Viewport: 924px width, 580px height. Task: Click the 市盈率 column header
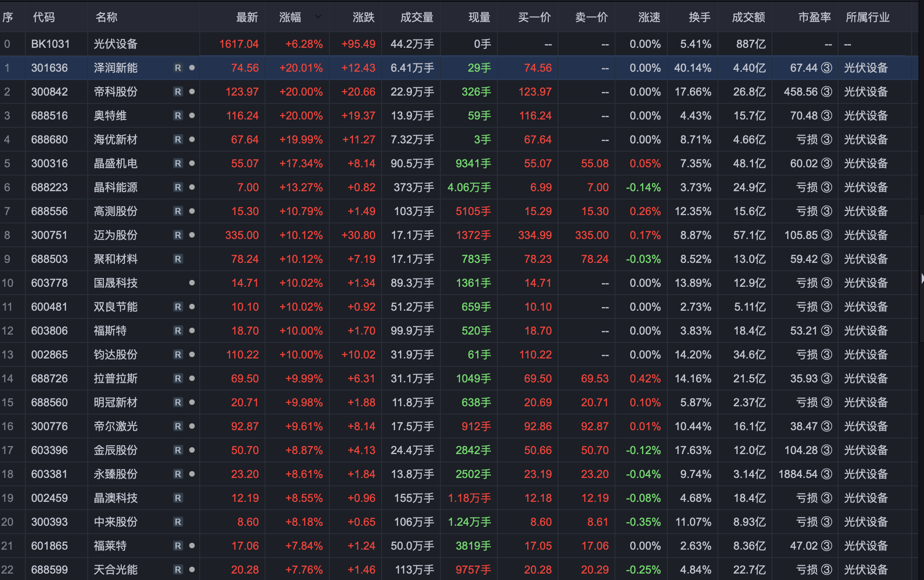tap(814, 17)
